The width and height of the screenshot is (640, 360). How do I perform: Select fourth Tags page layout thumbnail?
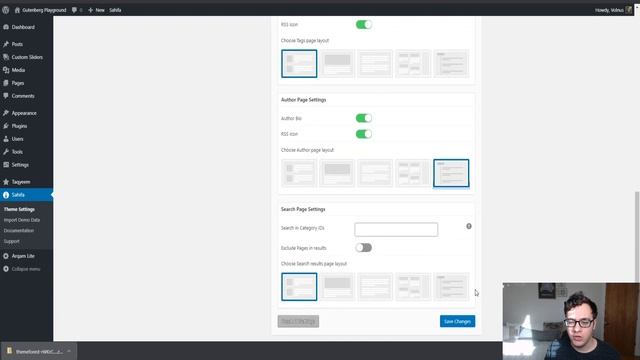pos(413,64)
